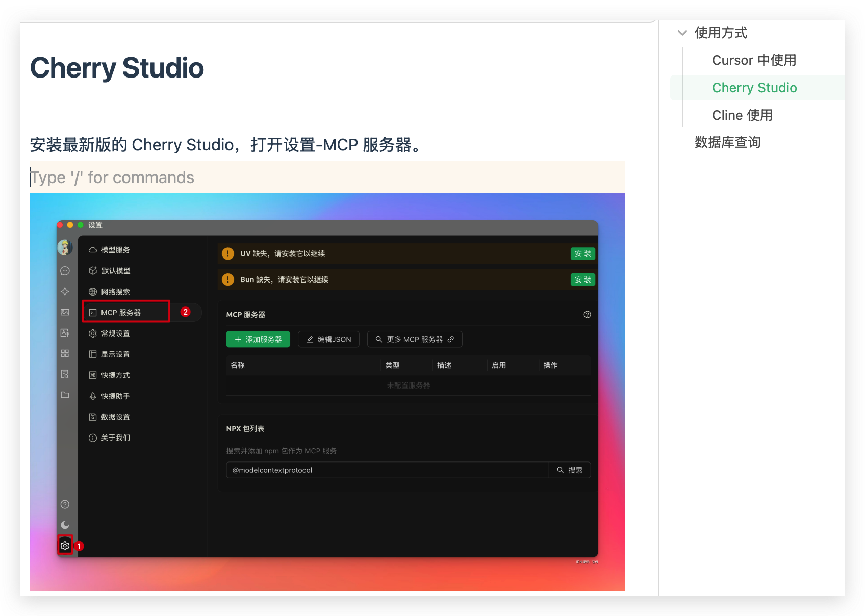Switch to the Cline 使用 page
Viewport: 865px width, 616px height.
742,115
